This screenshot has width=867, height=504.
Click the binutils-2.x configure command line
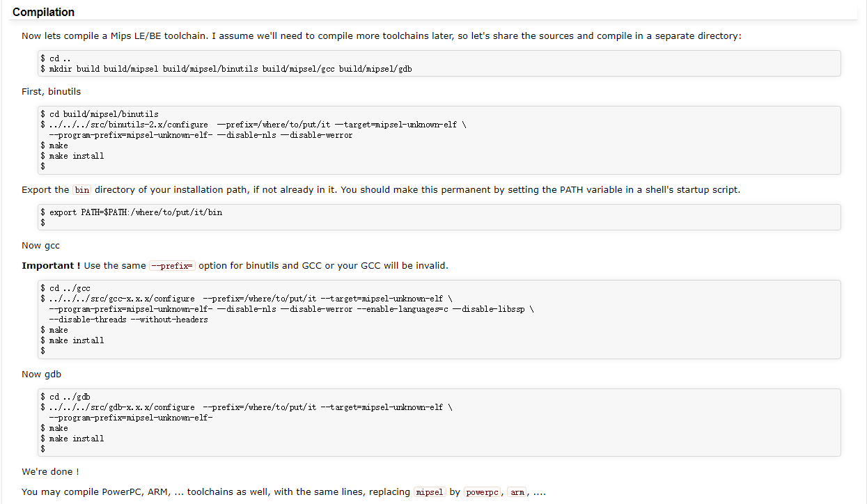[x=253, y=125]
